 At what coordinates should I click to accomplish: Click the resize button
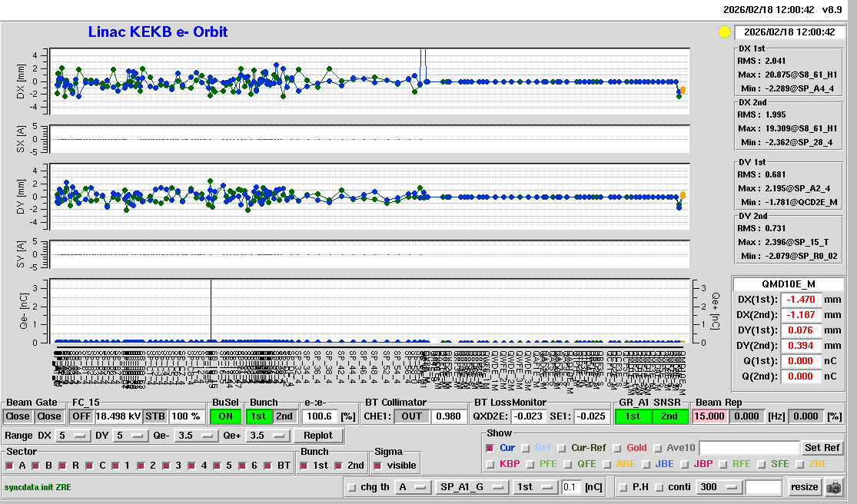pos(804,487)
